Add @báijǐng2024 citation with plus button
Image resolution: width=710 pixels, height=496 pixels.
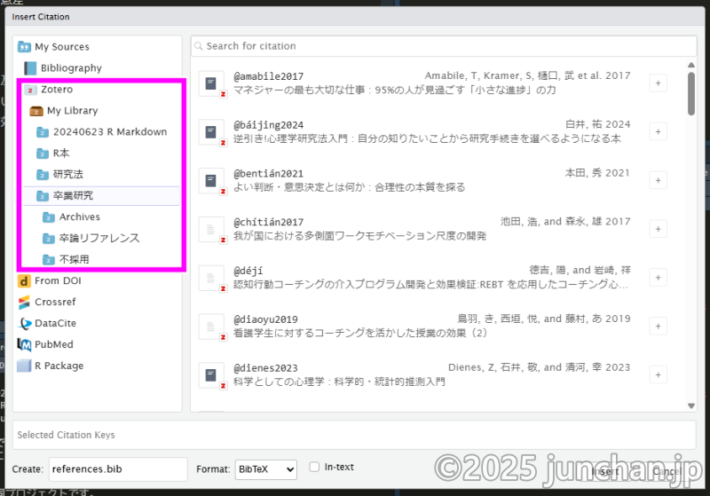pos(658,132)
